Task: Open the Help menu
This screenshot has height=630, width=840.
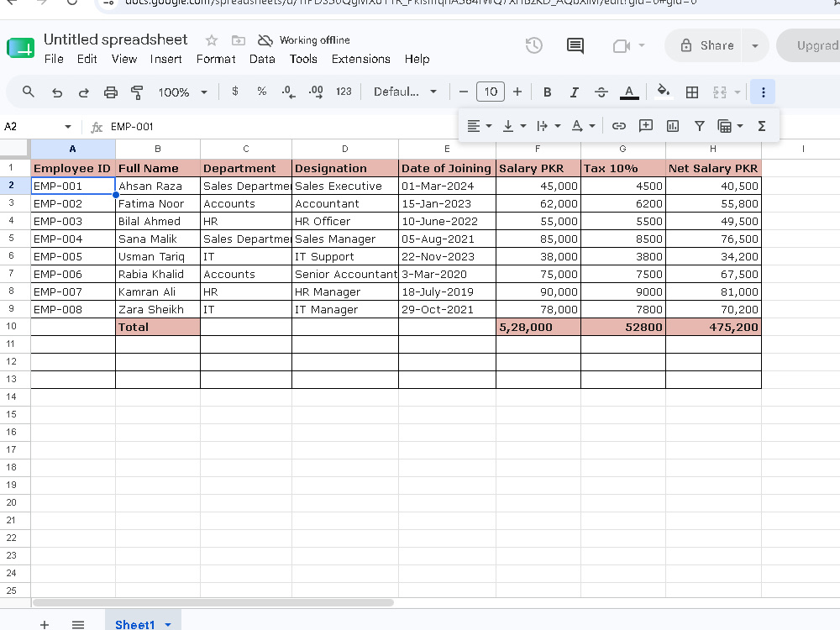Action: (x=417, y=59)
